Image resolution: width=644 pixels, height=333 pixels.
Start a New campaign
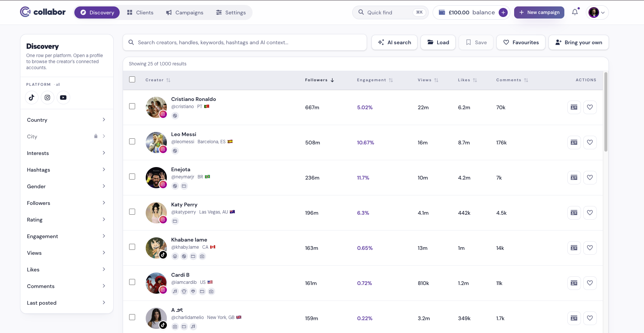click(539, 12)
